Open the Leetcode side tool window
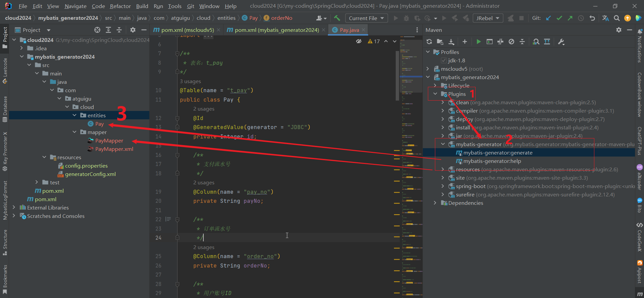644x298 pixels. pyautogui.click(x=5, y=70)
